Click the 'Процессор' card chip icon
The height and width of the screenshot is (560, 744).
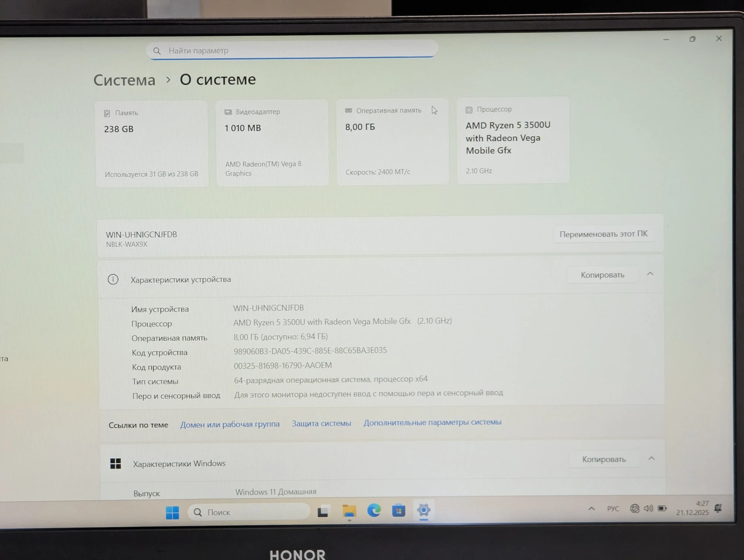click(x=469, y=110)
